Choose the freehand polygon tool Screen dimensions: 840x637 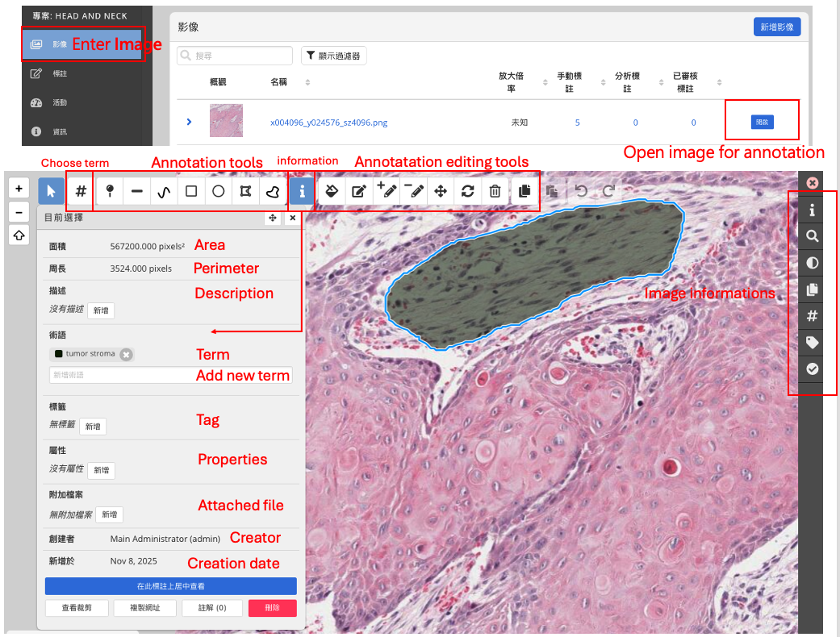[x=274, y=191]
